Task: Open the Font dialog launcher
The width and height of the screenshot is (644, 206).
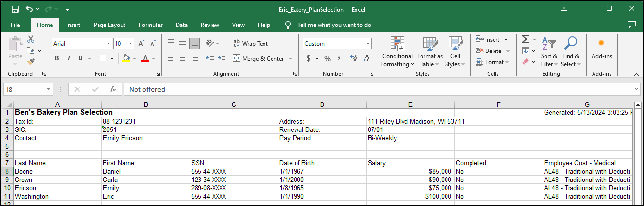Action: (x=158, y=74)
